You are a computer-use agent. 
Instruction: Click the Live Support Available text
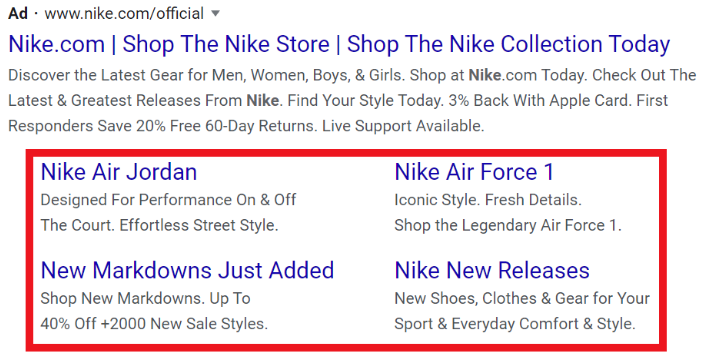click(403, 126)
